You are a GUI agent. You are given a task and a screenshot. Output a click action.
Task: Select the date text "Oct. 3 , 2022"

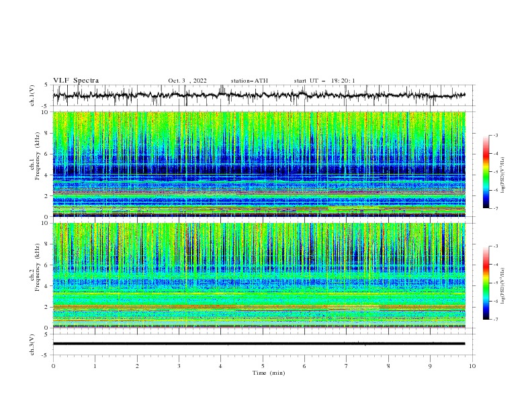click(x=187, y=81)
